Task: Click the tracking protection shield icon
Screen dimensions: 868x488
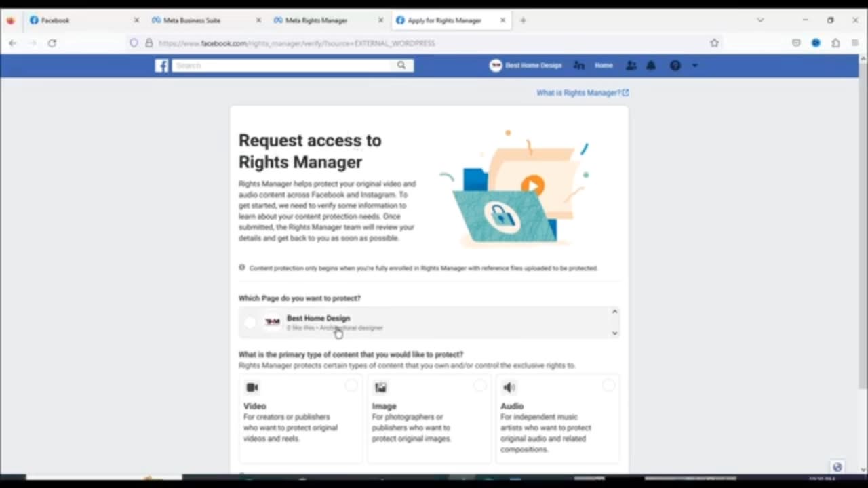Action: point(134,43)
